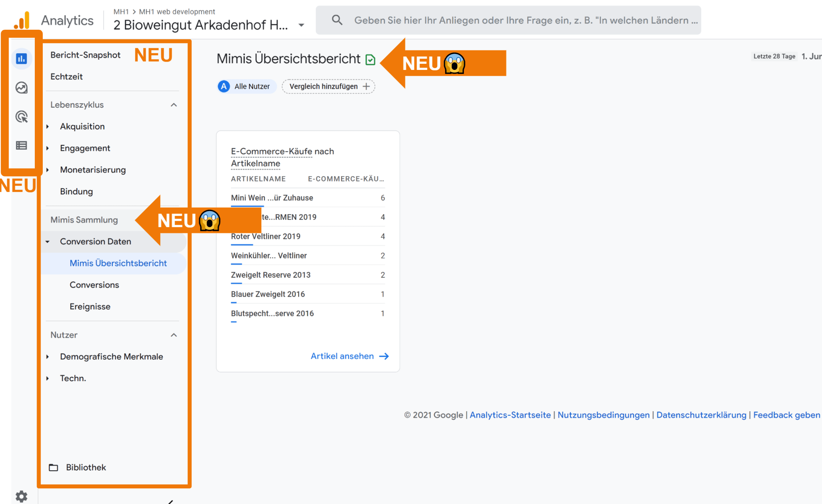The width and height of the screenshot is (822, 504).
Task: Open the property switcher dropdown arrow
Action: click(301, 25)
